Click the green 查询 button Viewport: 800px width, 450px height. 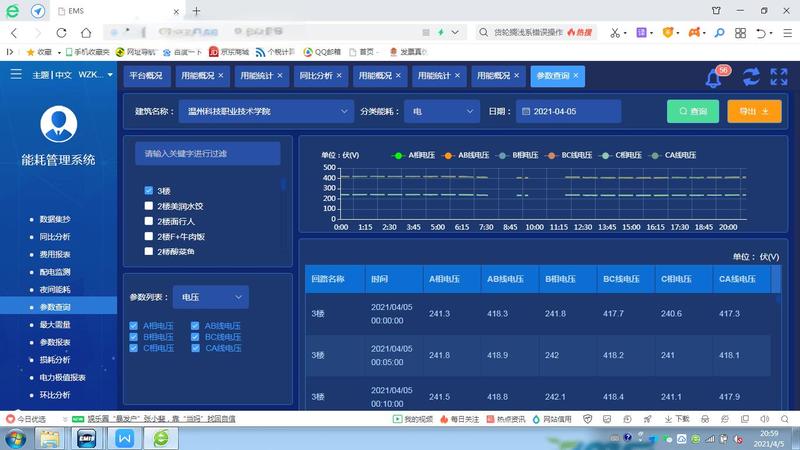693,112
